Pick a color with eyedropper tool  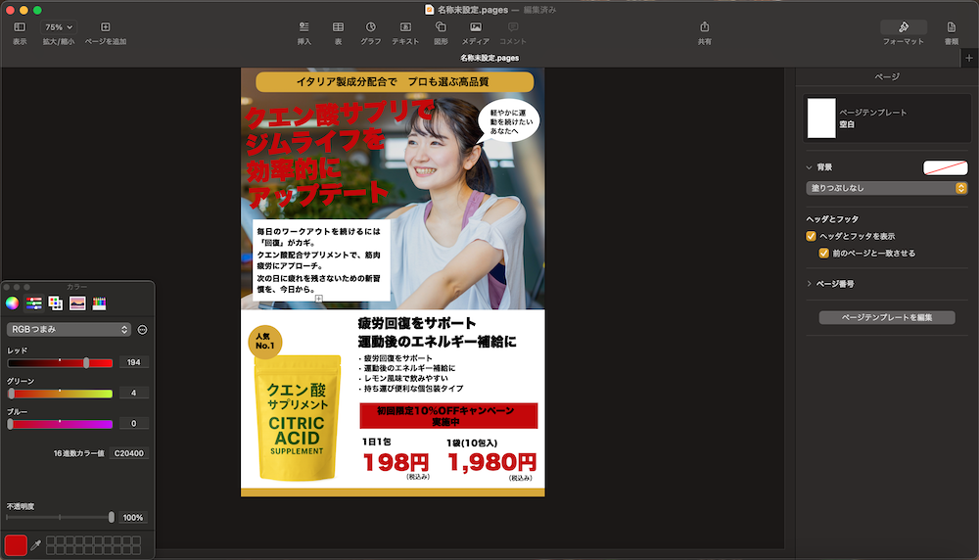pyautogui.click(x=36, y=545)
